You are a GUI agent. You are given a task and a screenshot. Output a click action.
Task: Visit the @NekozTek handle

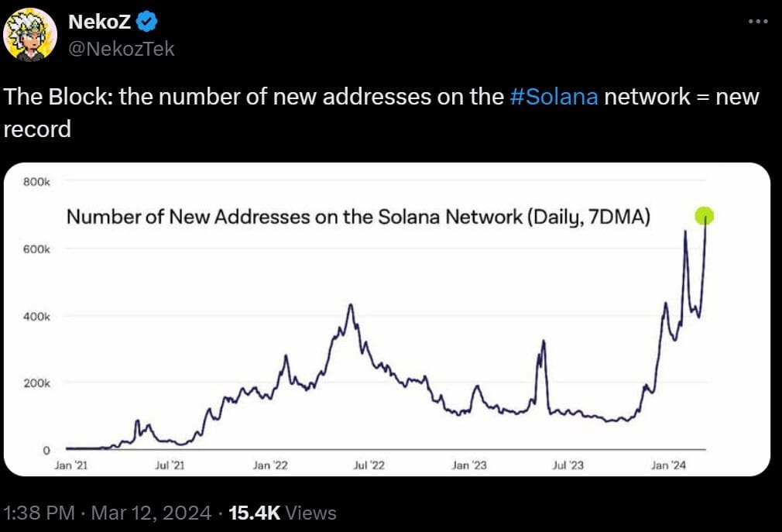(122, 49)
